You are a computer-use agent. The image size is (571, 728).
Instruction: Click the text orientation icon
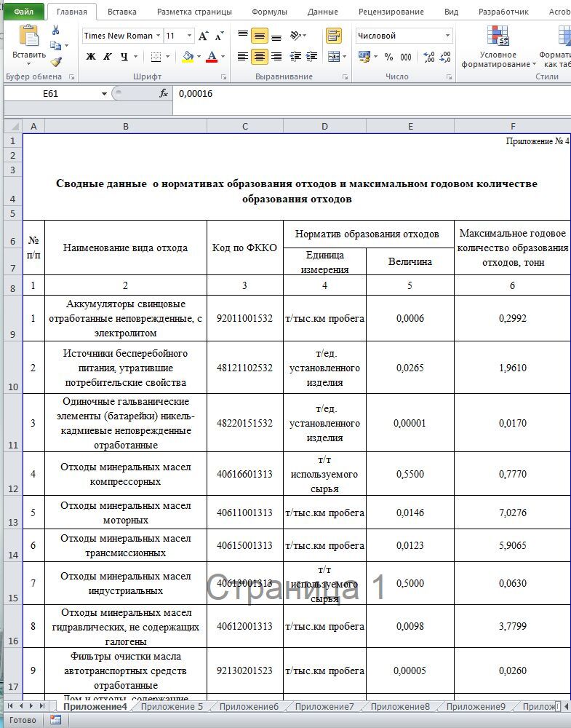click(296, 35)
